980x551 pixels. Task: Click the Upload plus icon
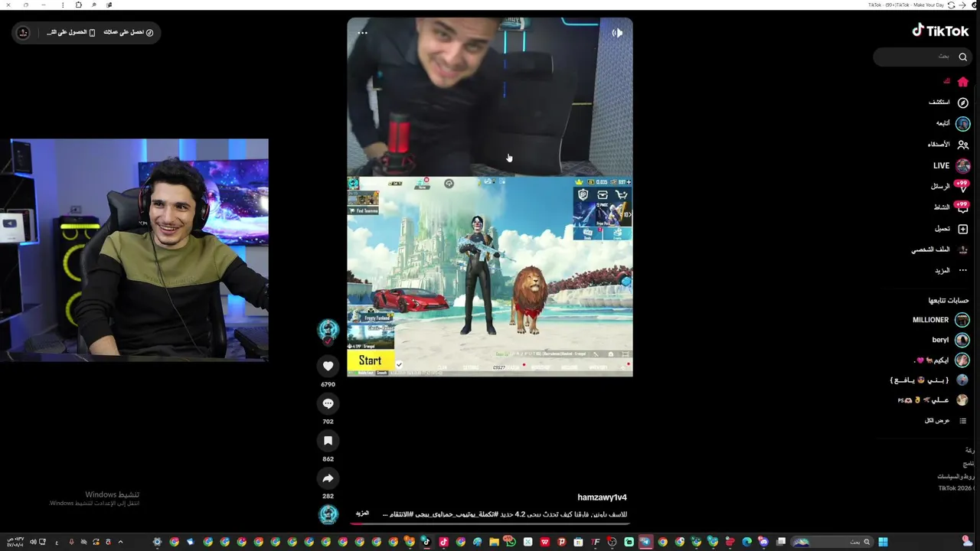(962, 229)
